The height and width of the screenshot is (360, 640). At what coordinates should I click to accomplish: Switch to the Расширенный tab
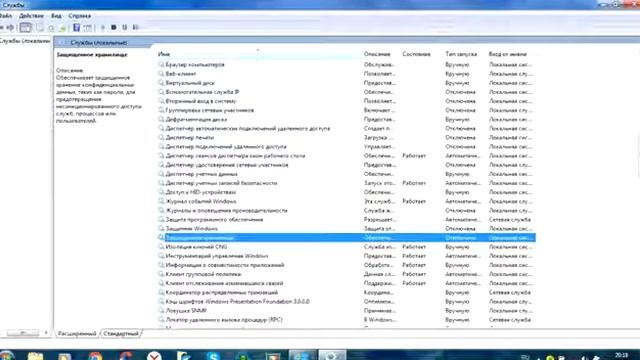(77, 333)
